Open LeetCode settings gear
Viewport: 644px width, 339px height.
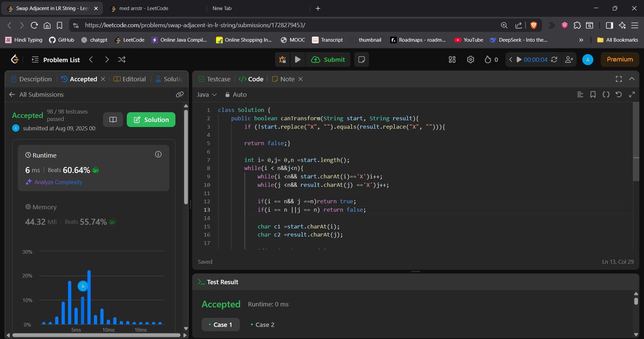(471, 60)
